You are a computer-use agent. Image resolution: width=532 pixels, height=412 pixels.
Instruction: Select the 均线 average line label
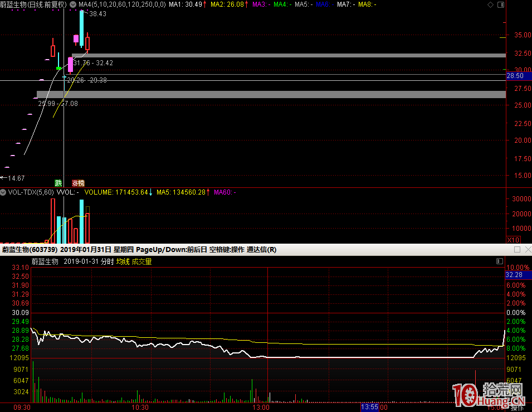[x=123, y=261]
